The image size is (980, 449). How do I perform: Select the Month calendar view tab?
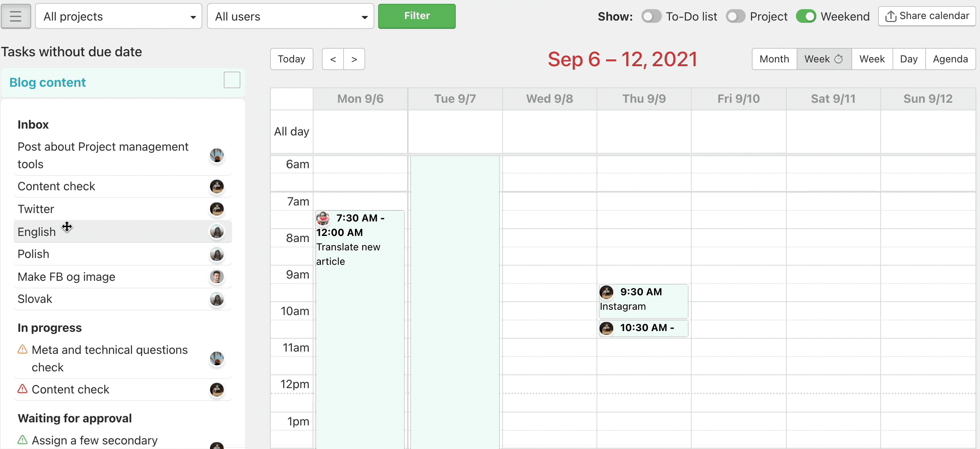tap(775, 59)
